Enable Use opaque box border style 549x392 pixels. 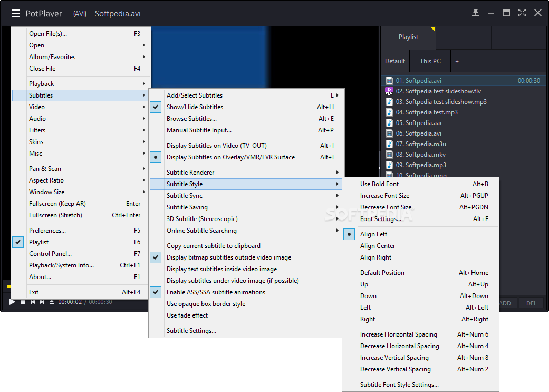tap(246, 304)
